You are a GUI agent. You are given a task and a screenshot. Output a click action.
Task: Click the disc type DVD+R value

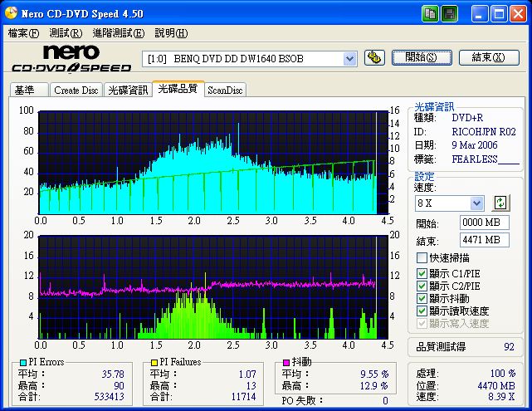pyautogui.click(x=467, y=118)
